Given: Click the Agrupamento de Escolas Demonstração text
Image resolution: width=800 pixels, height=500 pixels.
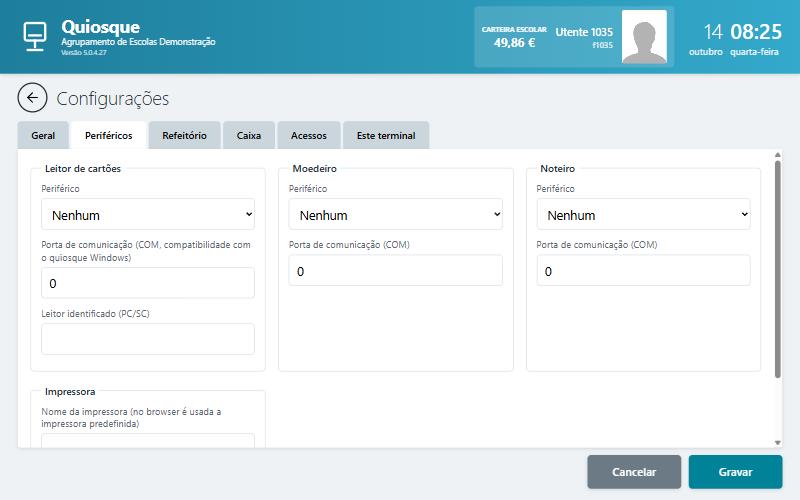Looking at the screenshot, I should [138, 42].
